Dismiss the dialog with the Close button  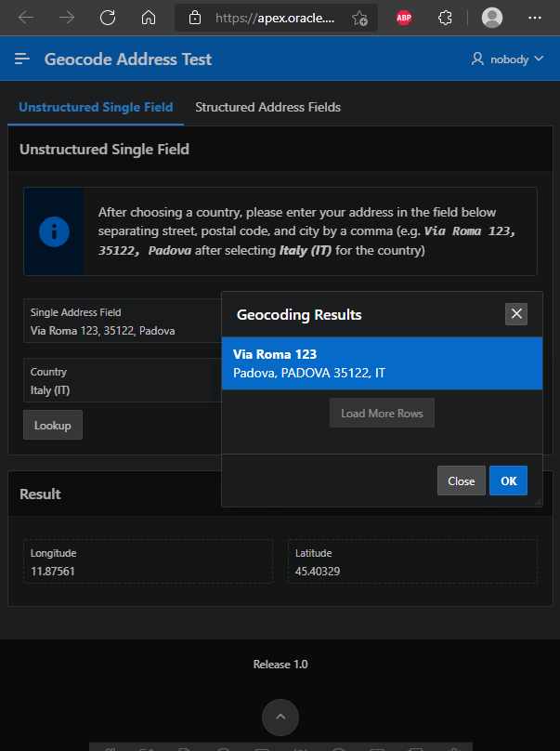pos(461,481)
